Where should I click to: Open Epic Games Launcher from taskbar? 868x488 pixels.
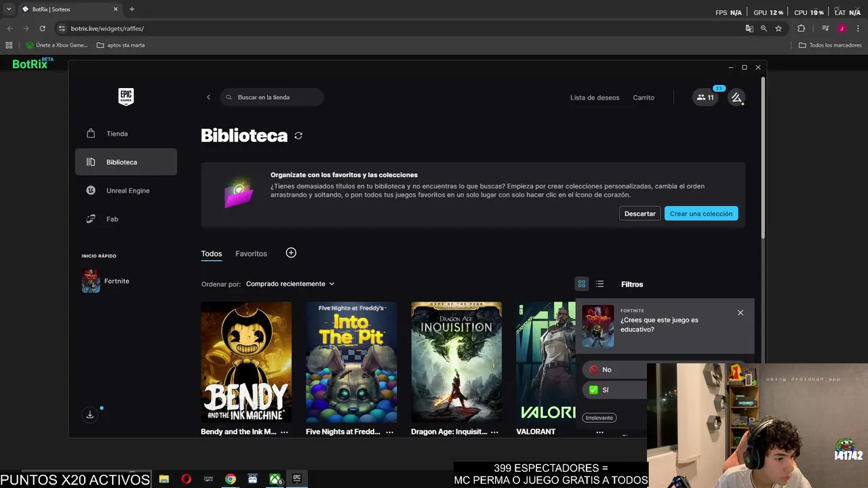pyautogui.click(x=297, y=479)
